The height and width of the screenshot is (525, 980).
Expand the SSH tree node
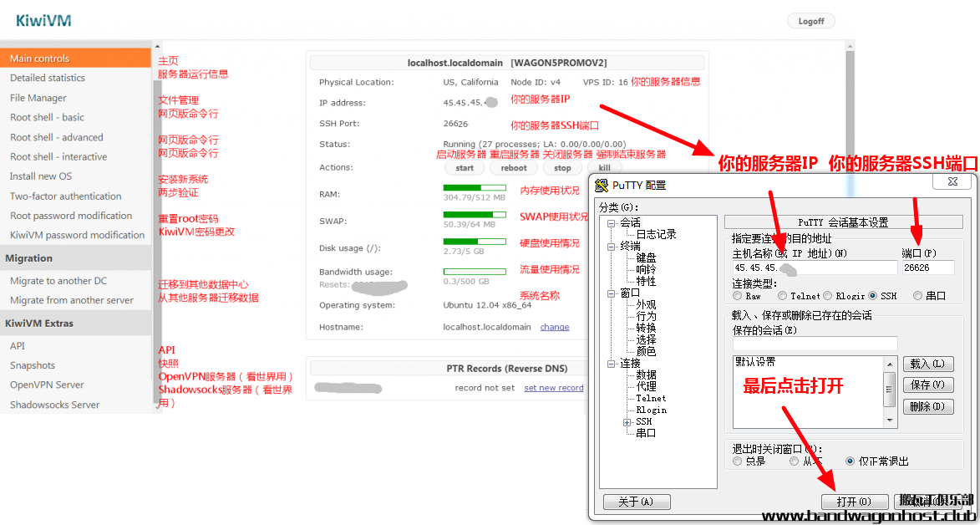(x=627, y=422)
